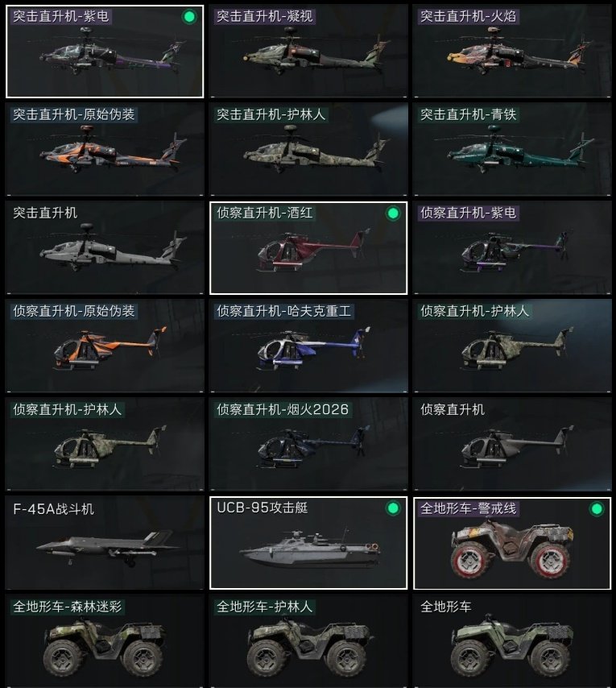Click the red-wheeled 全地形车-警戒线 ATV image
This screenshot has height=688, width=616.
pyautogui.click(x=512, y=549)
